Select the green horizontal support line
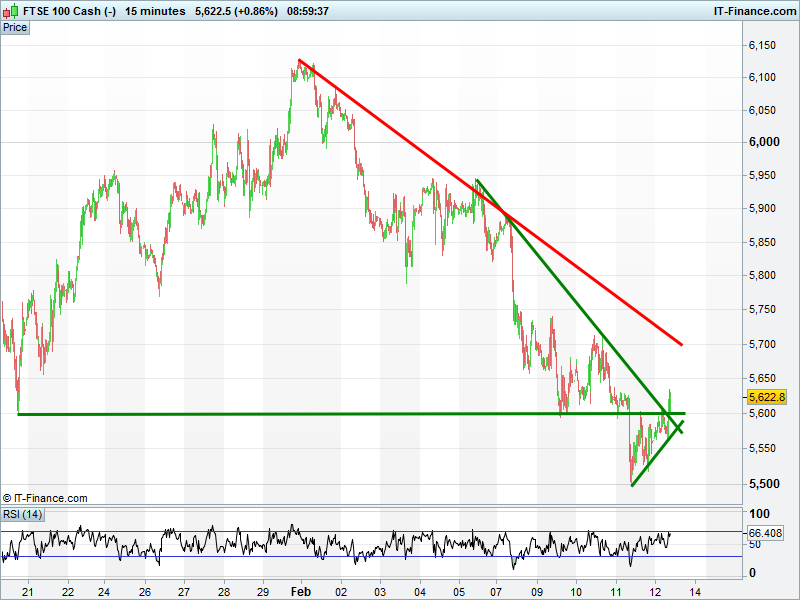 (300, 414)
